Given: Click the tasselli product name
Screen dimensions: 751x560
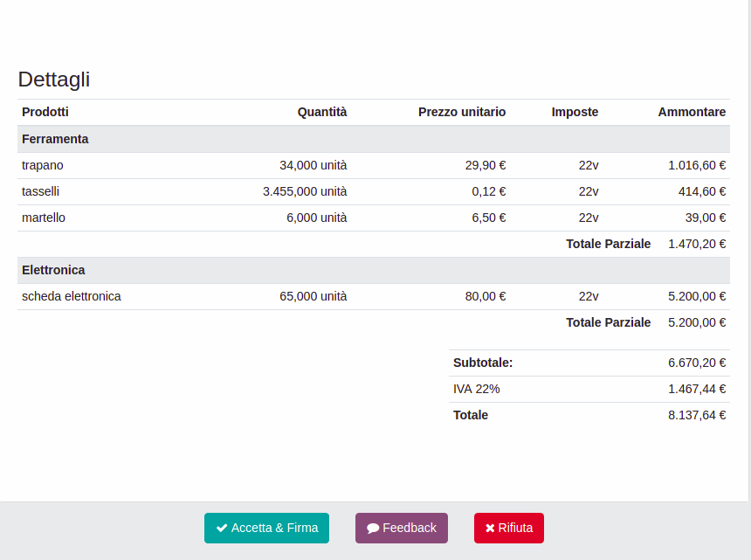Looking at the screenshot, I should pyautogui.click(x=41, y=191).
